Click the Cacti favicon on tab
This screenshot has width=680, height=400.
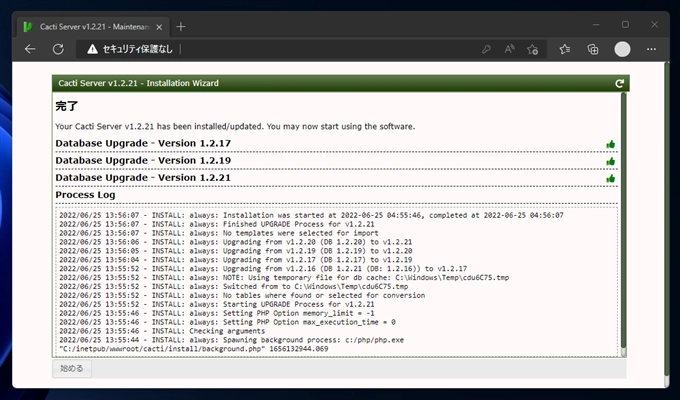pos(28,27)
